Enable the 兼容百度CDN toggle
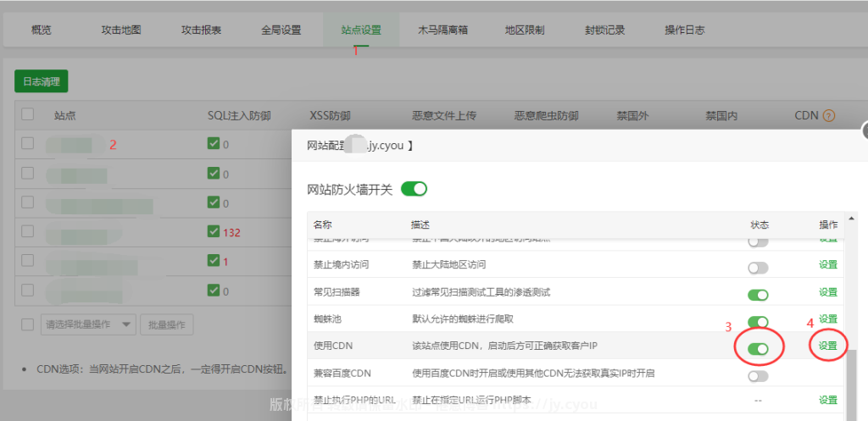The image size is (868, 421). pyautogui.click(x=758, y=375)
